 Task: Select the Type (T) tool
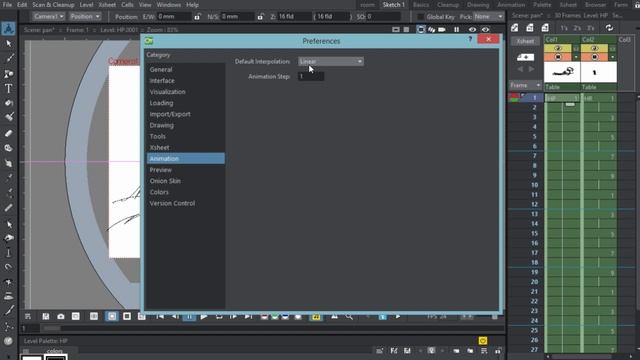coord(9,89)
